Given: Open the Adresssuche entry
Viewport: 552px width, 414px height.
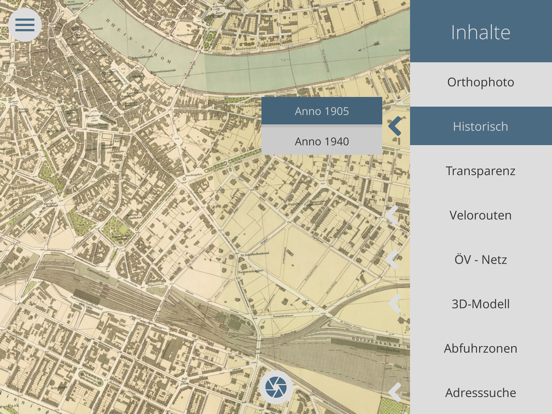Looking at the screenshot, I should click(x=481, y=393).
